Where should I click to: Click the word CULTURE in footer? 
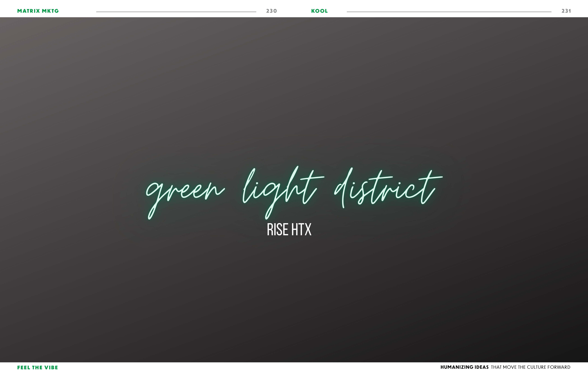(x=536, y=367)
